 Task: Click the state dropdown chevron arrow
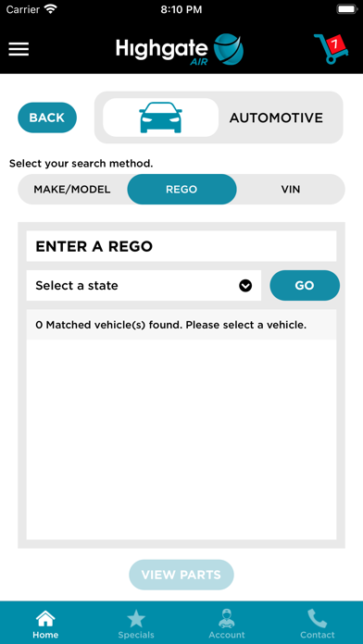pyautogui.click(x=245, y=285)
